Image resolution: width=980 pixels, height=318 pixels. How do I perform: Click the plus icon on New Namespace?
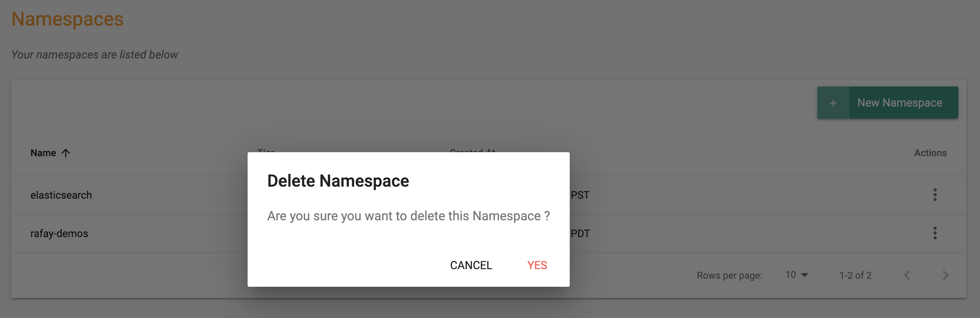tap(833, 103)
